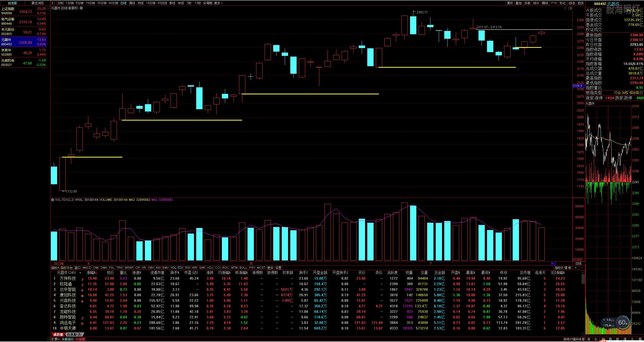Open F10 company info
Viewport: 644px width, 342px height.
point(554,3)
